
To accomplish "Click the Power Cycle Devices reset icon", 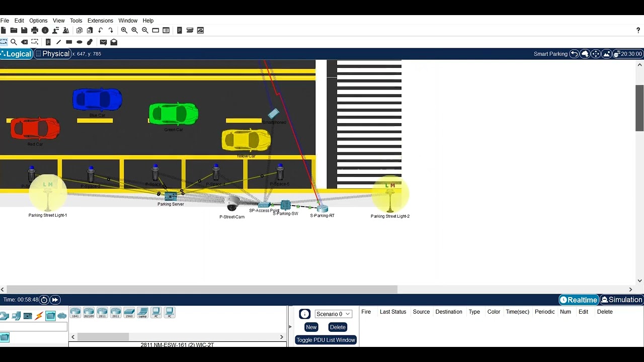I will click(x=44, y=300).
